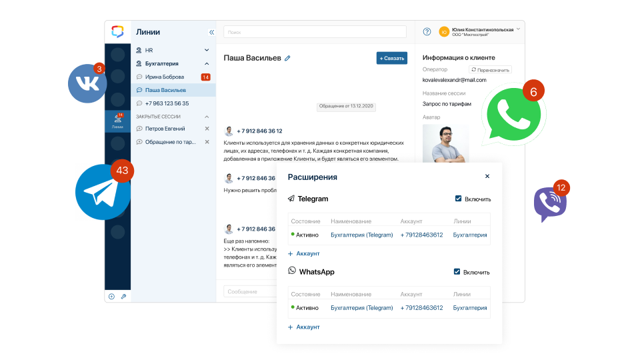Click the Сообщение message input field
Viewport: 640px width, 364px height.
pyautogui.click(x=250, y=291)
